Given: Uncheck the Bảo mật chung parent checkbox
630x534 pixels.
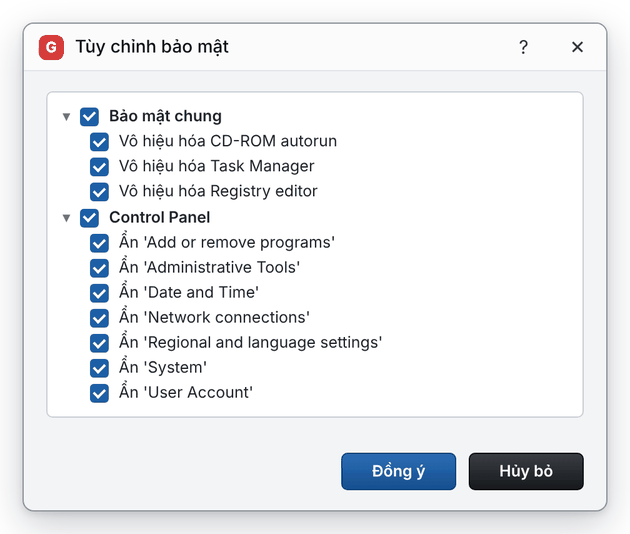Looking at the screenshot, I should (89, 117).
